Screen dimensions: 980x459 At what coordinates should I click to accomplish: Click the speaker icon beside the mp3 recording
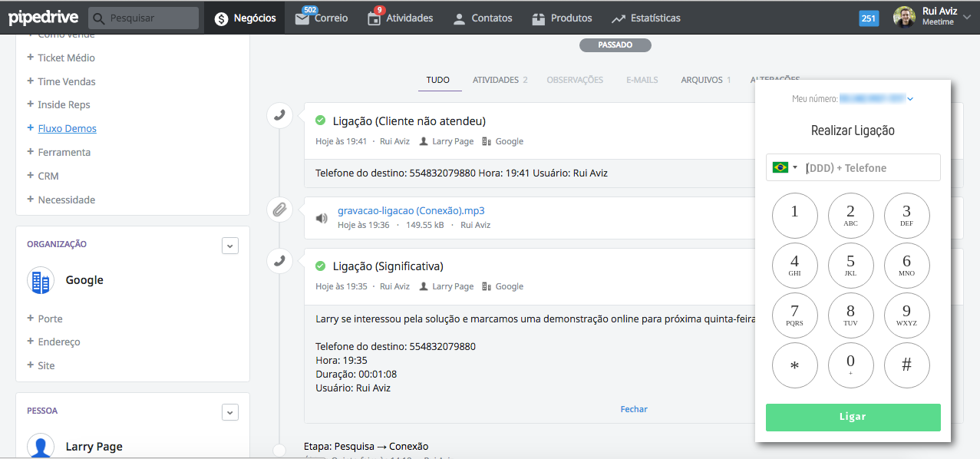click(322, 218)
